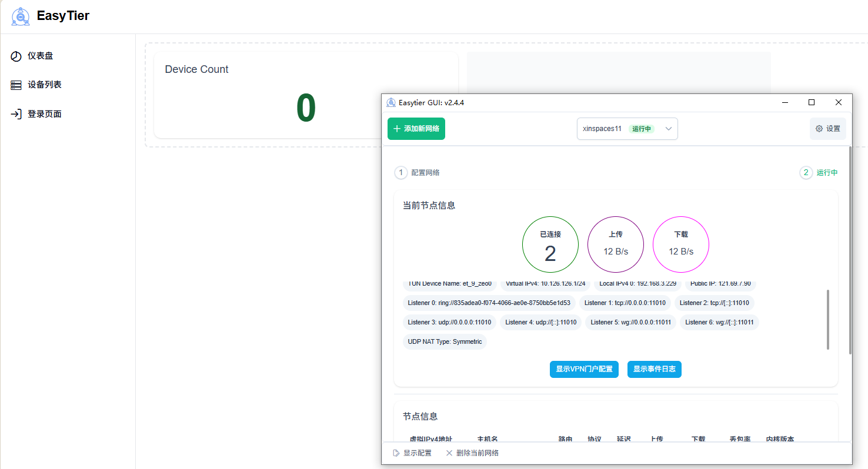Open the event log with 显示事件日志
The width and height of the screenshot is (868, 469).
655,369
